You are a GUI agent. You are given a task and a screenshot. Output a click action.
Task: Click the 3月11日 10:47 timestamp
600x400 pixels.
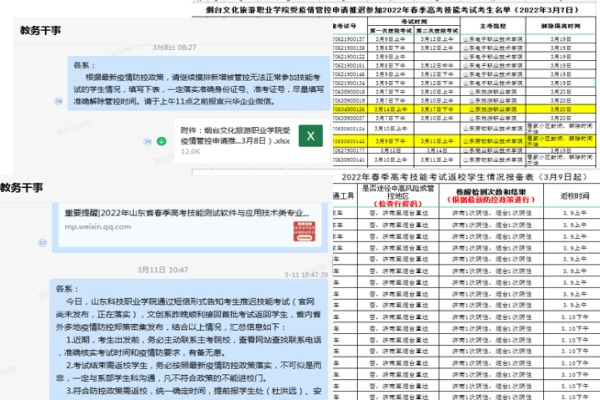pos(163,270)
